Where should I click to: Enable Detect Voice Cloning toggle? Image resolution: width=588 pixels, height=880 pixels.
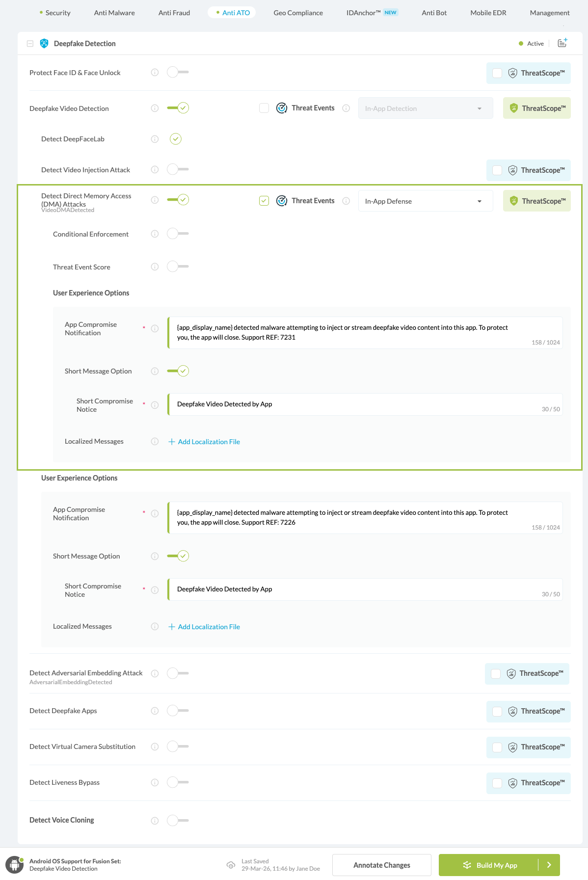point(178,820)
